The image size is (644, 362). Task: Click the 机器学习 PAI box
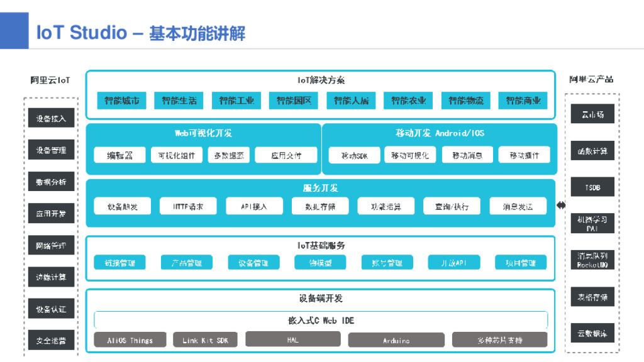pyautogui.click(x=592, y=223)
